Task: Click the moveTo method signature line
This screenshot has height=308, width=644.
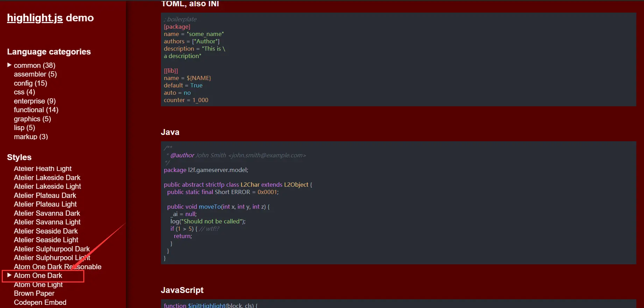Action: click(x=218, y=207)
